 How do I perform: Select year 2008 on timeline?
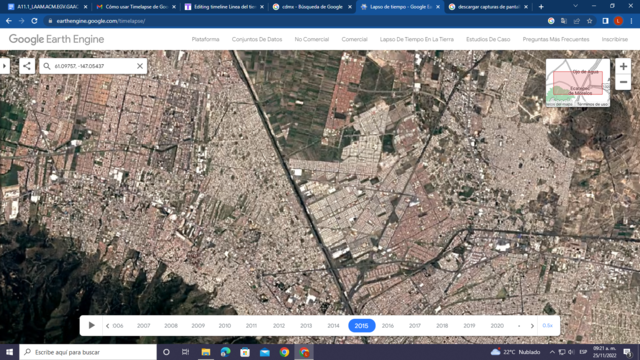tap(171, 326)
